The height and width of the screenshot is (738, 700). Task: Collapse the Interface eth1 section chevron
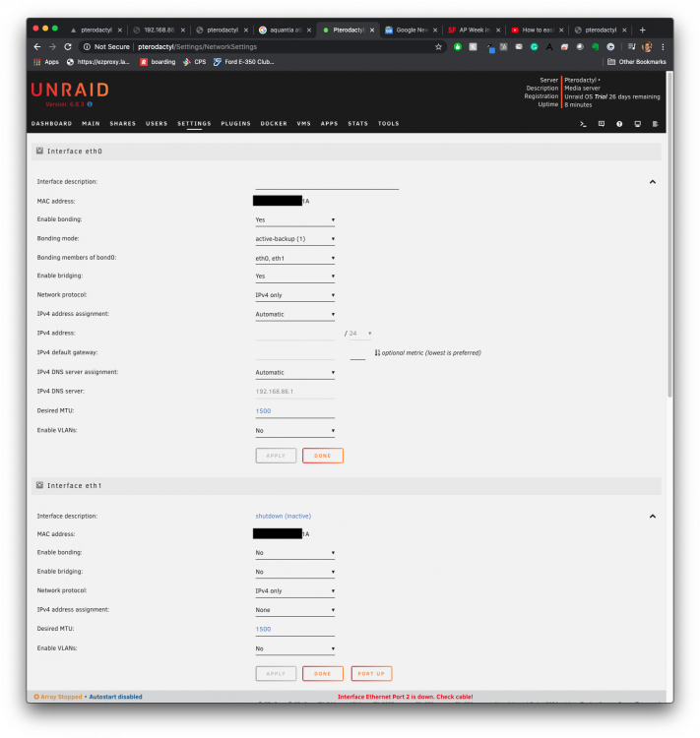[x=653, y=517]
